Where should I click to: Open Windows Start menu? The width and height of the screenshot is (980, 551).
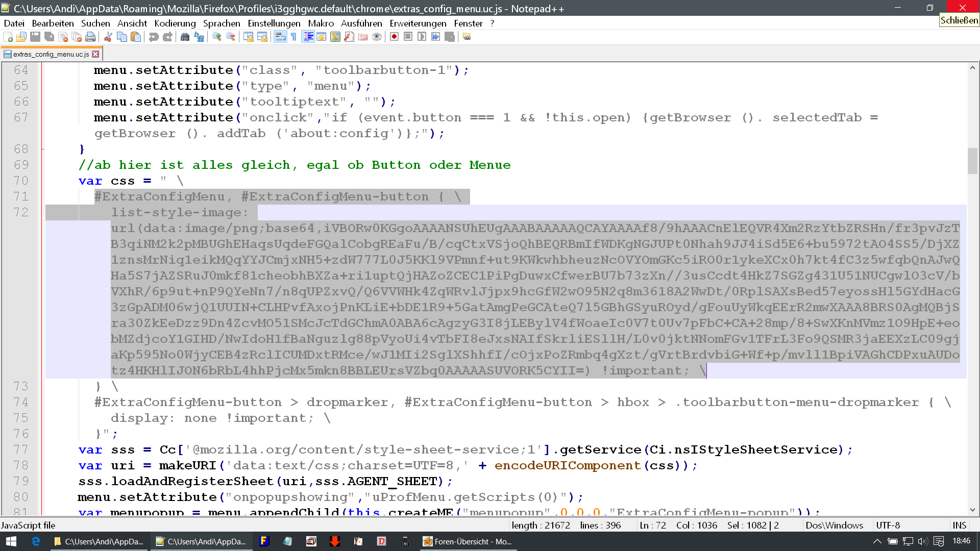click(11, 541)
